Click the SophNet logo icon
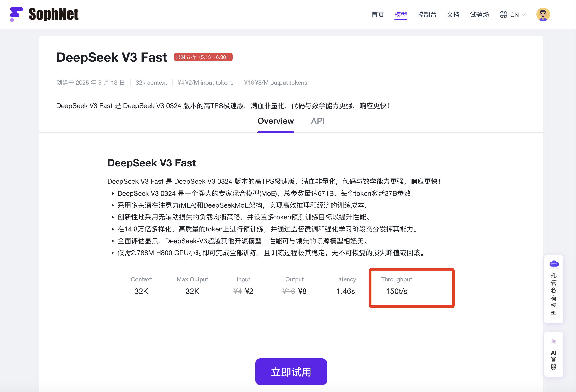Screen dimensions: 576x392 16,14
